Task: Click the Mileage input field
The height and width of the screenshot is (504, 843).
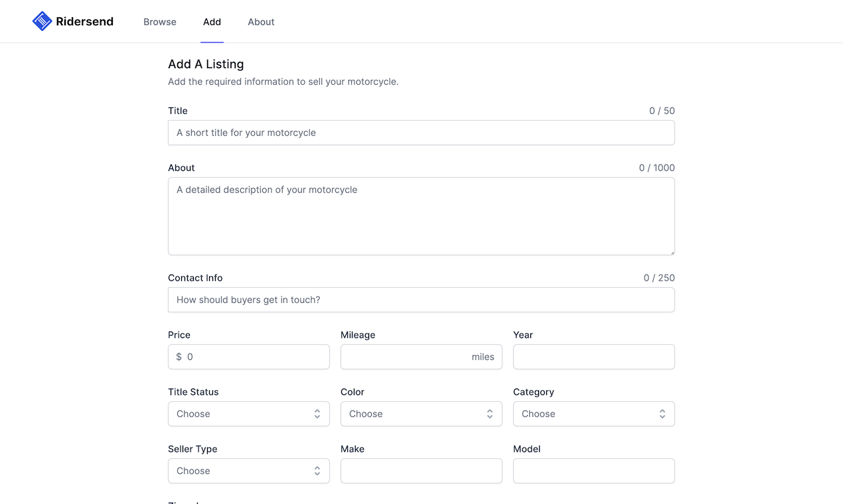Action: pos(421,357)
